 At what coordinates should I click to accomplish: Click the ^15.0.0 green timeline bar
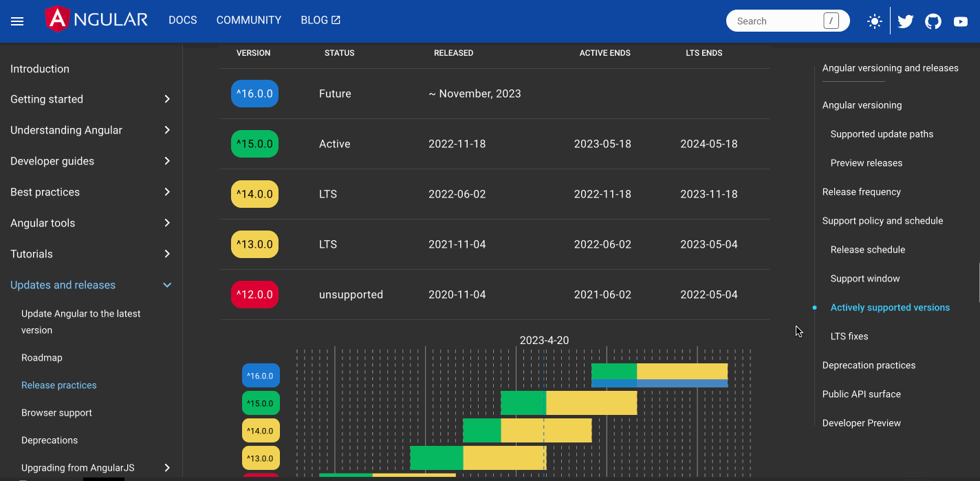[523, 403]
